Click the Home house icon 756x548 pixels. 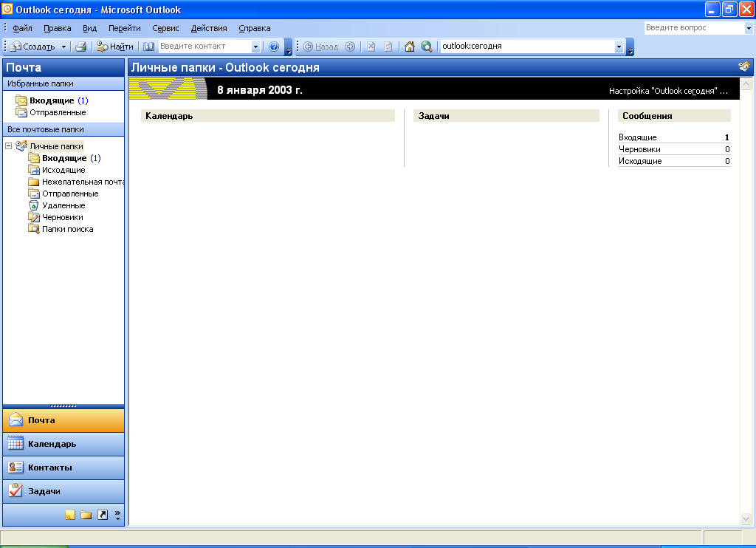coord(409,47)
